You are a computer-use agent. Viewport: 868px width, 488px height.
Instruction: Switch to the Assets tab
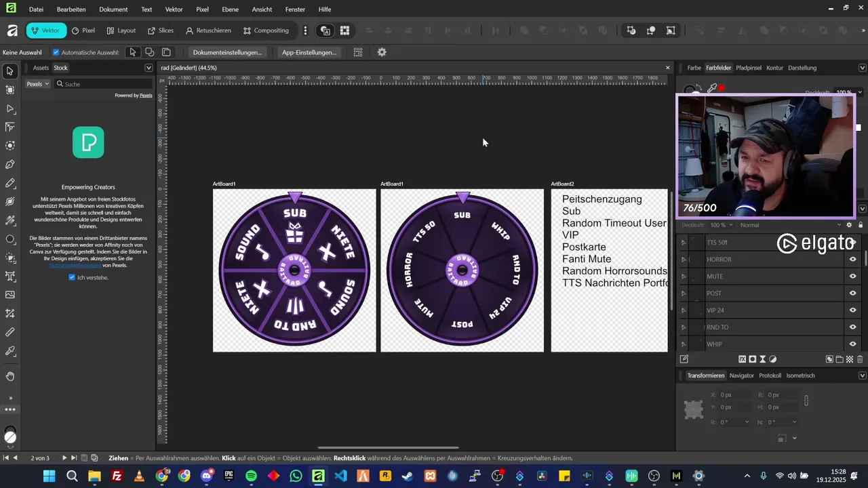pos(41,68)
